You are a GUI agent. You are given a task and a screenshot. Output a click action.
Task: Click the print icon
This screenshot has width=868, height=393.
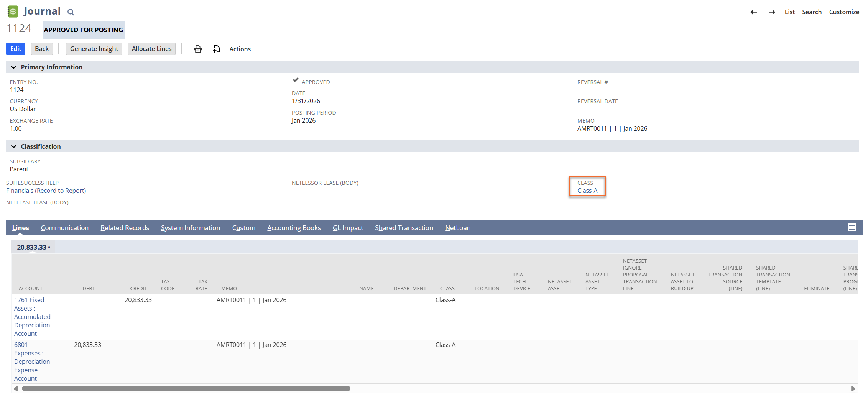pyautogui.click(x=198, y=49)
